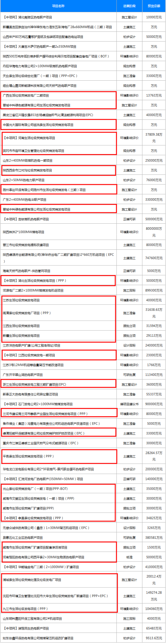
Task: Select the 28264.57万元 investment value
Action: tap(154, 456)
